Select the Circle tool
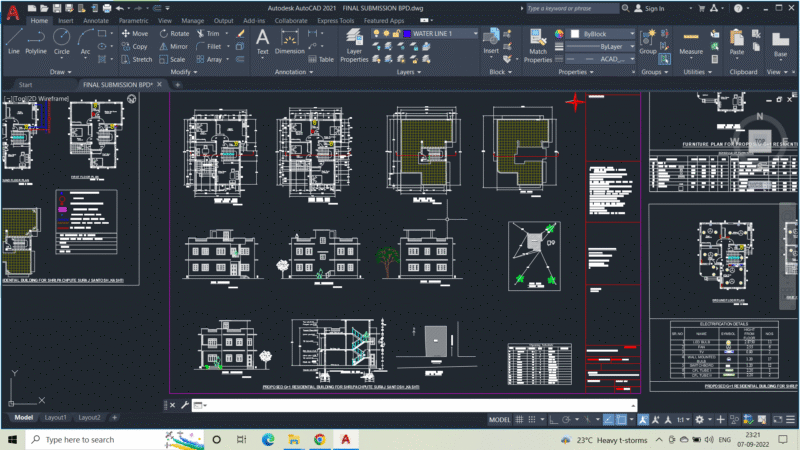 (62, 41)
